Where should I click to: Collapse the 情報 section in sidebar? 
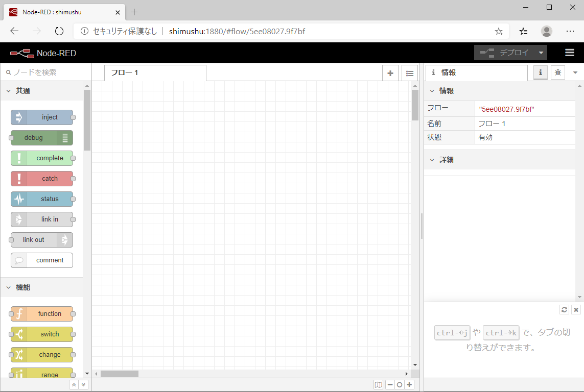pos(500,91)
